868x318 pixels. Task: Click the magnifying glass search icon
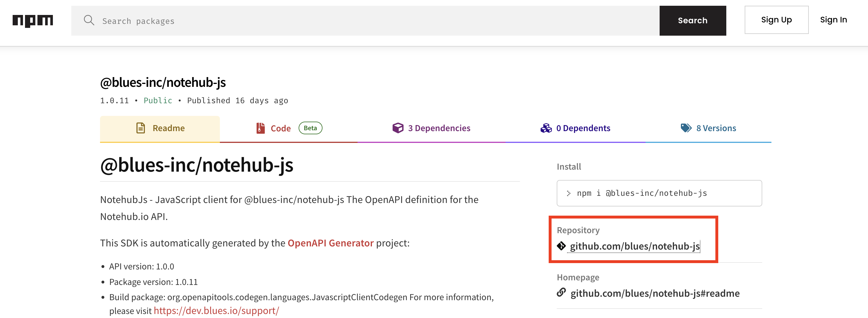click(89, 20)
